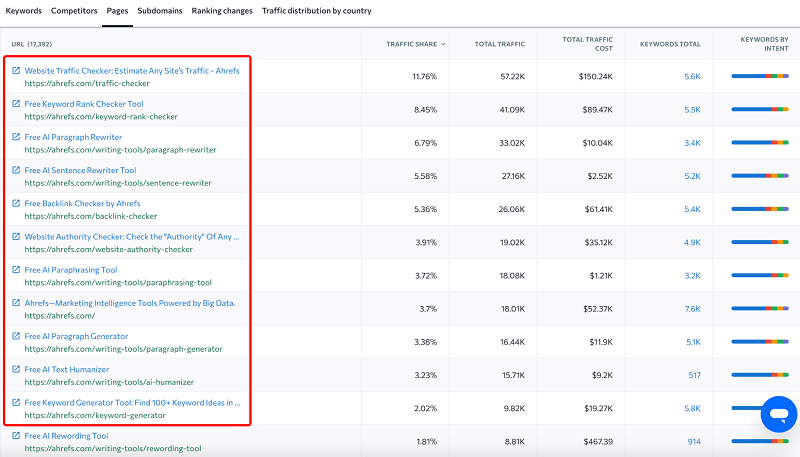The image size is (800, 457).
Task: Open external link icon for Free AI Rewording Tool
Action: pyautogui.click(x=16, y=435)
